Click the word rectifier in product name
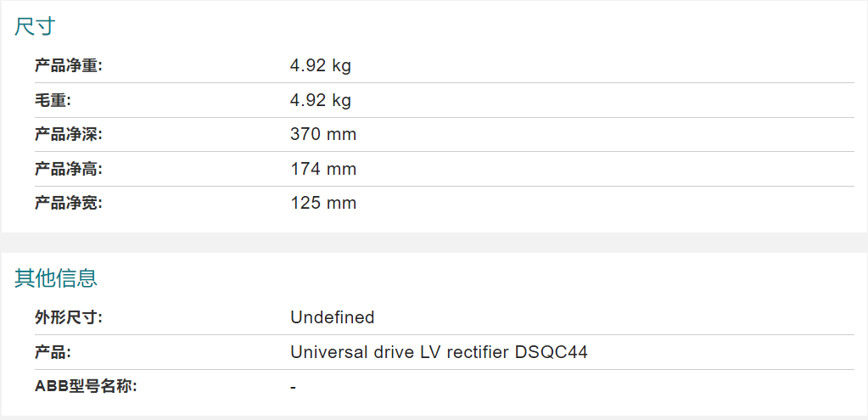 (478, 352)
